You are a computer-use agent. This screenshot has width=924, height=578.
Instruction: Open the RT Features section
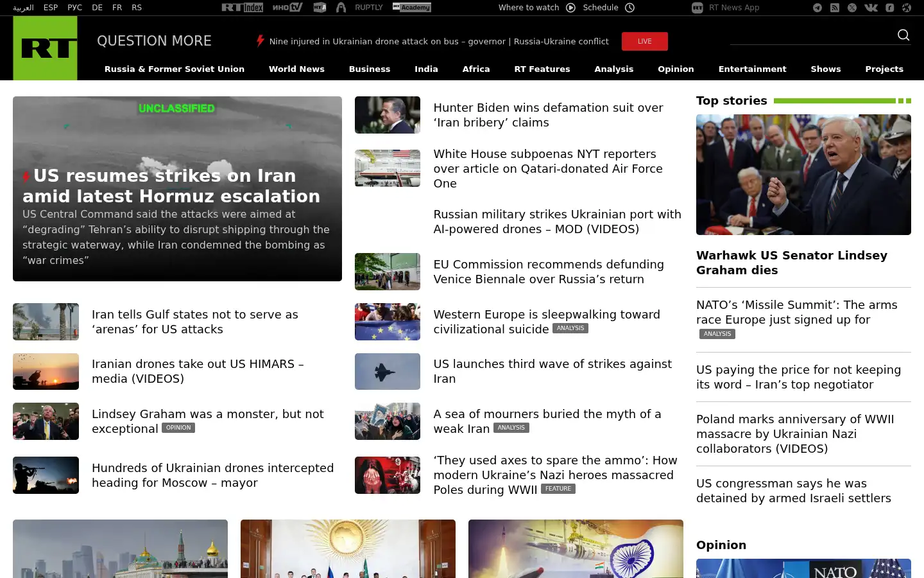[x=542, y=69]
